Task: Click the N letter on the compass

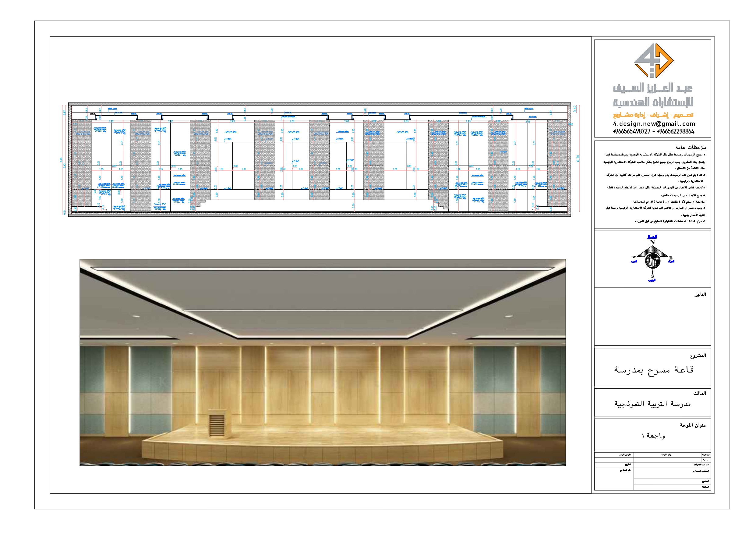Action: [x=652, y=242]
